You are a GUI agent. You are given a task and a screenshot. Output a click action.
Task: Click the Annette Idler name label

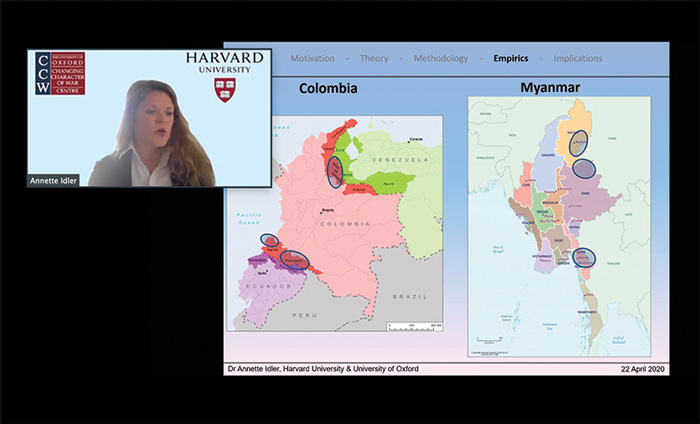(x=53, y=181)
